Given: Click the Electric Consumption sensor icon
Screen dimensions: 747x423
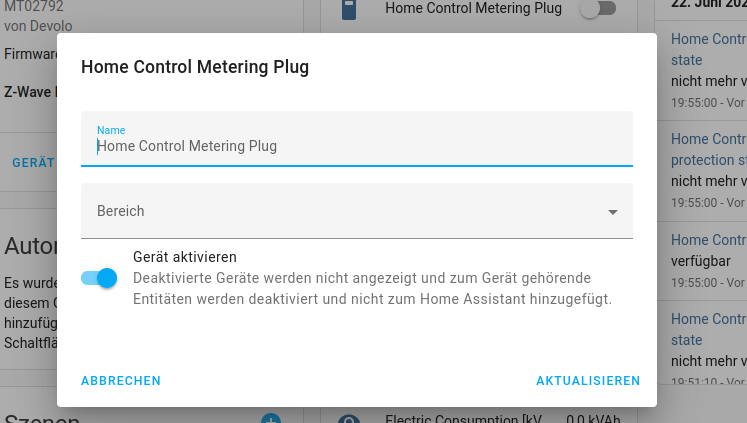Looking at the screenshot, I should click(348, 419).
